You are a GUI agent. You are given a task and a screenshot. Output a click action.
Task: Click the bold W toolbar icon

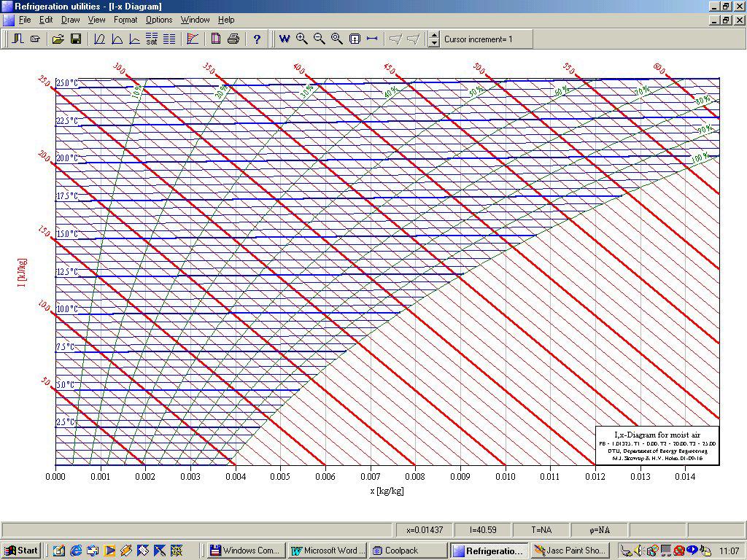285,39
